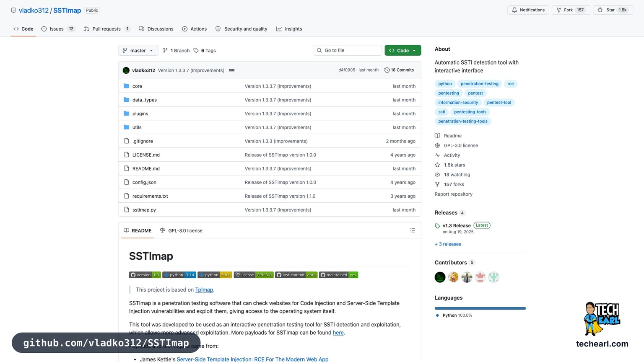
Task: Show the + 3 releases link
Action: 448,244
